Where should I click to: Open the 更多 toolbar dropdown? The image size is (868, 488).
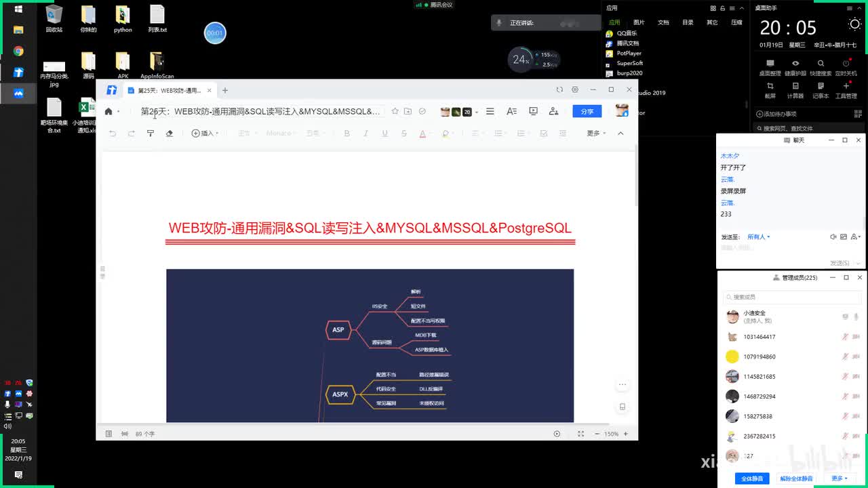point(596,134)
